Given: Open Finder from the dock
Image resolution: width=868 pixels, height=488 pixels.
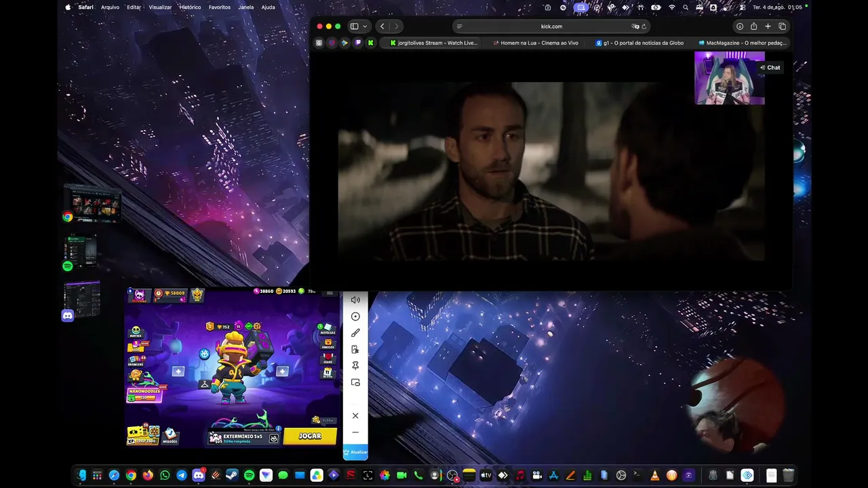Looking at the screenshot, I should (x=81, y=475).
